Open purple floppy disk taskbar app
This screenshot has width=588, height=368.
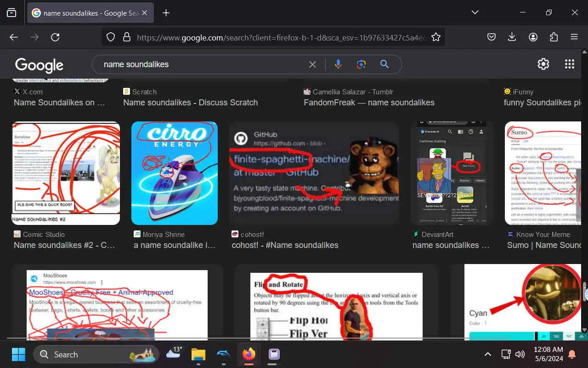click(274, 354)
